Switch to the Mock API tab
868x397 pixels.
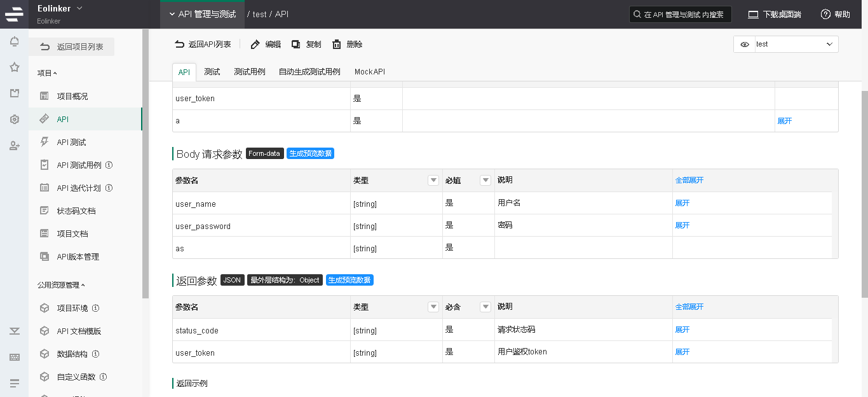pos(370,72)
